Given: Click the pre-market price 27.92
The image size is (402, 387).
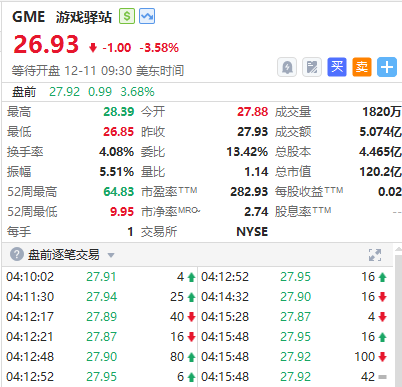Looking at the screenshot, I should click(65, 92).
